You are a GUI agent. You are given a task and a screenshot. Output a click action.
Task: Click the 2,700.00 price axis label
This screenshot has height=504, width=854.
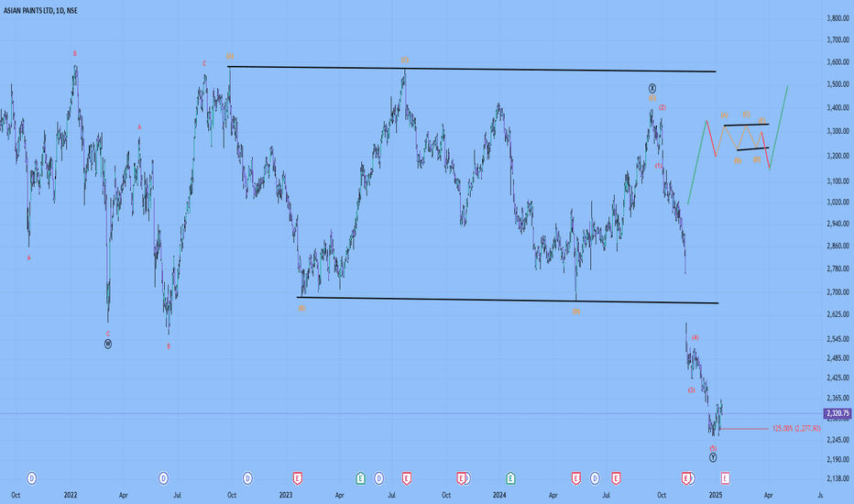pos(838,292)
